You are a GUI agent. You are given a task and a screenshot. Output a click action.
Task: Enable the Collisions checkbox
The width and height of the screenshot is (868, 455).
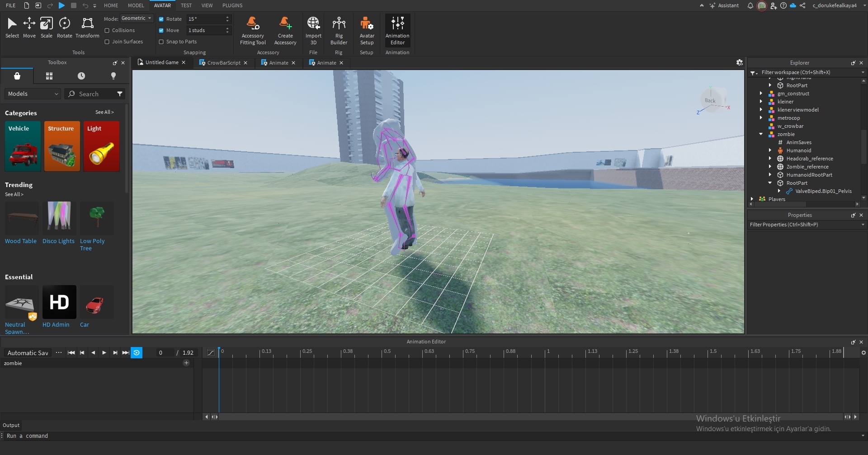click(107, 30)
